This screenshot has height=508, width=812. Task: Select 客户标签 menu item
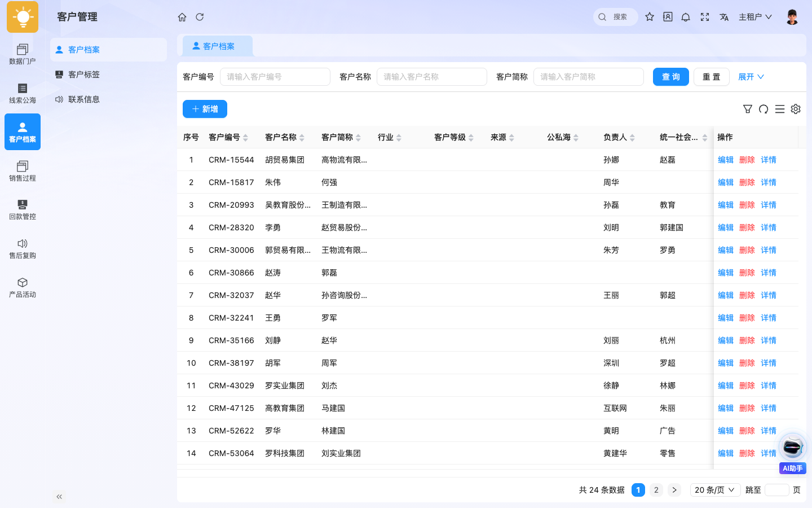pyautogui.click(x=108, y=75)
